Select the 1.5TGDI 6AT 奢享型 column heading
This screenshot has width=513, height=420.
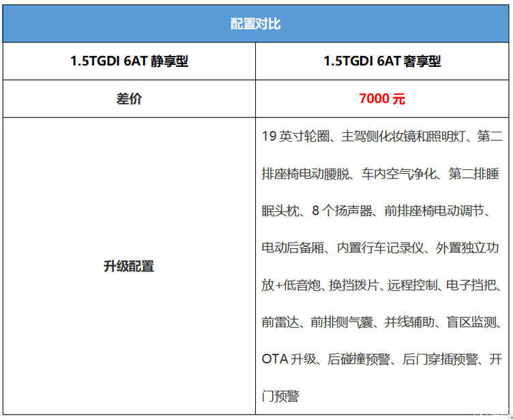[x=382, y=61]
